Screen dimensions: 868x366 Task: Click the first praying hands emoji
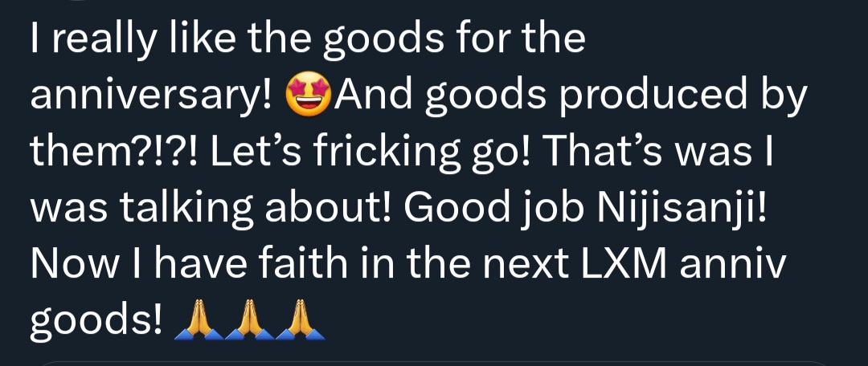(199, 319)
